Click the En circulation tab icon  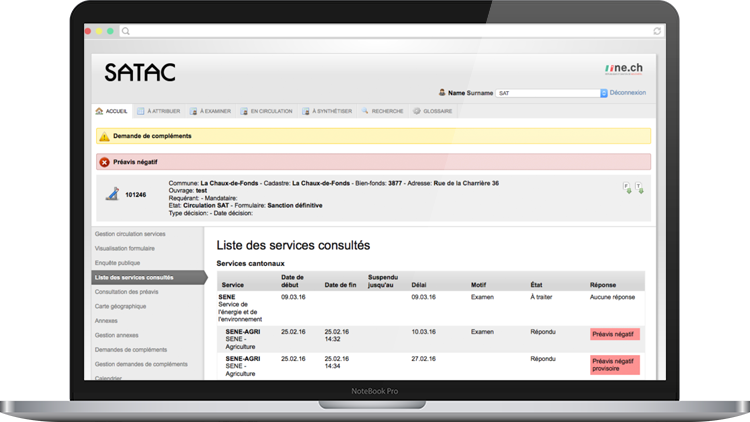(x=244, y=111)
